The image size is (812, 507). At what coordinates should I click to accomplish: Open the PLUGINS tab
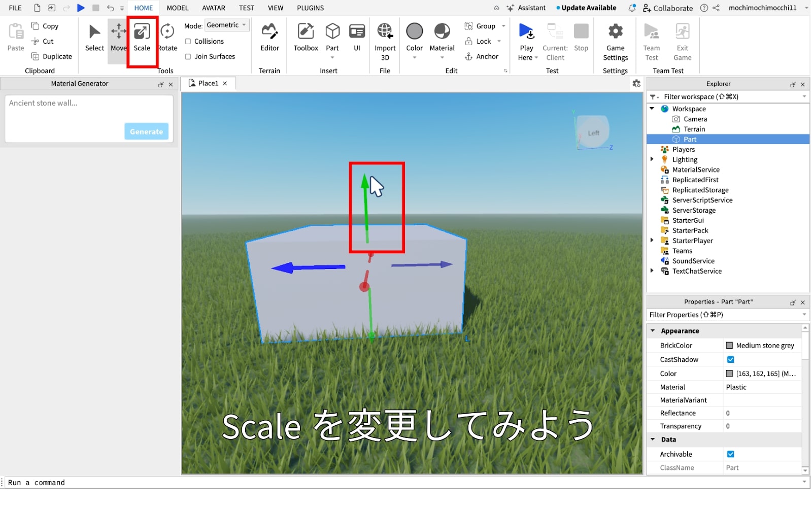click(310, 8)
